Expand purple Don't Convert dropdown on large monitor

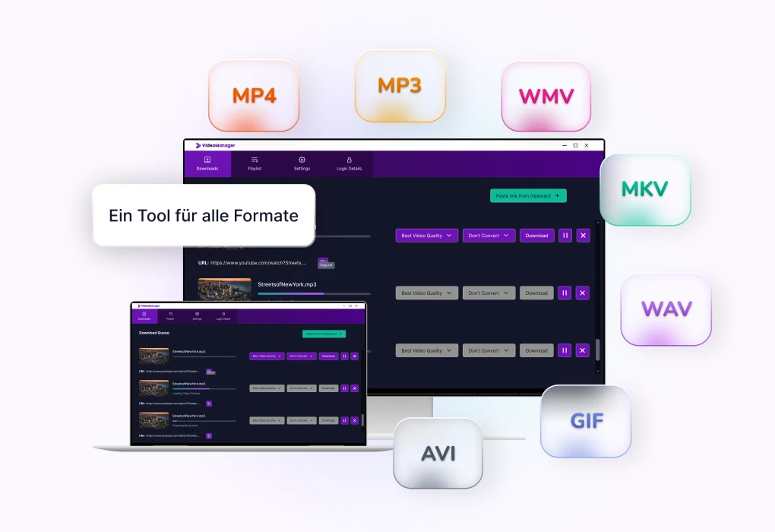pos(489,236)
